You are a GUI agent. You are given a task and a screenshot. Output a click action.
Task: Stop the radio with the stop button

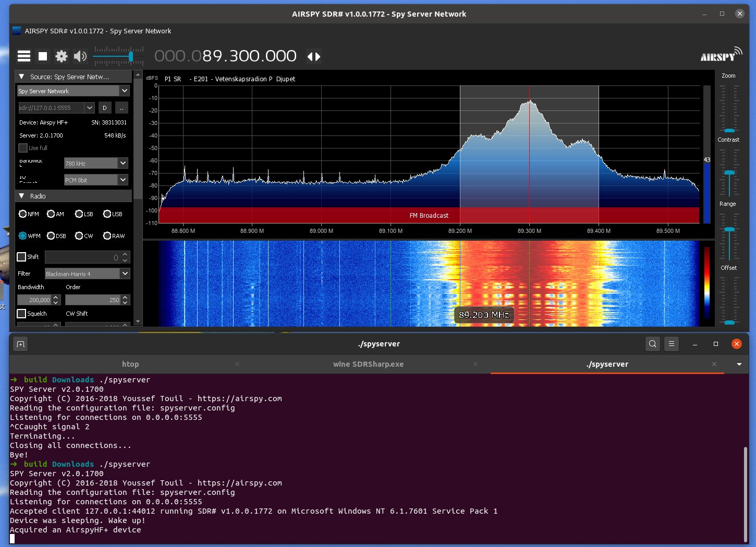(43, 56)
